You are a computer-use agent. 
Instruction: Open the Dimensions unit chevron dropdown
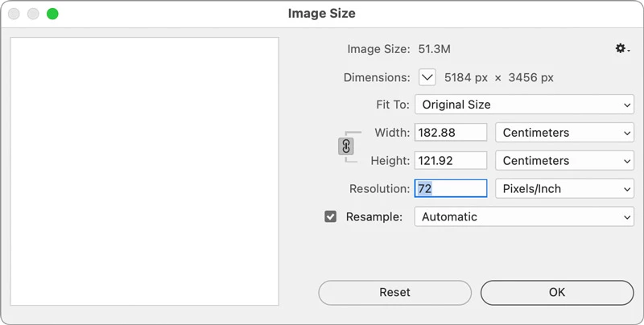[x=427, y=78]
